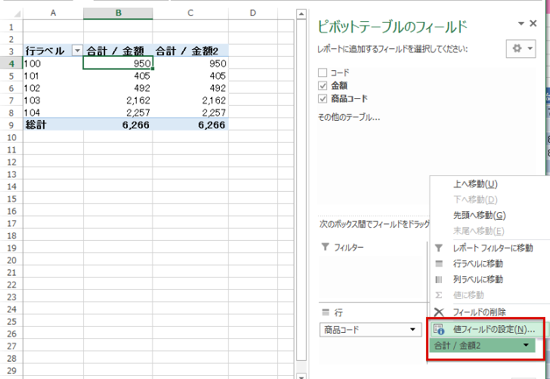Viewport: 550px width, 379px height.
Task: Click row label cell 103
Action: pyautogui.click(x=53, y=100)
